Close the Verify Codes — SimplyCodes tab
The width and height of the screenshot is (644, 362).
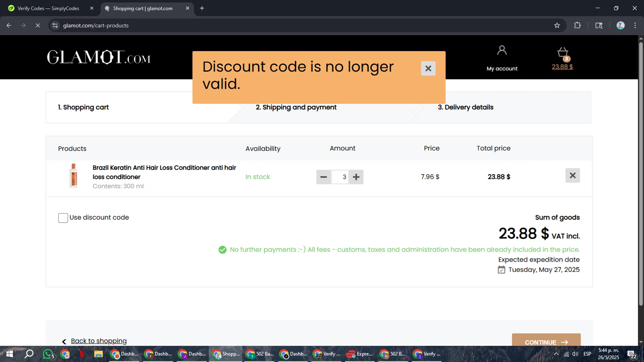coord(91,8)
